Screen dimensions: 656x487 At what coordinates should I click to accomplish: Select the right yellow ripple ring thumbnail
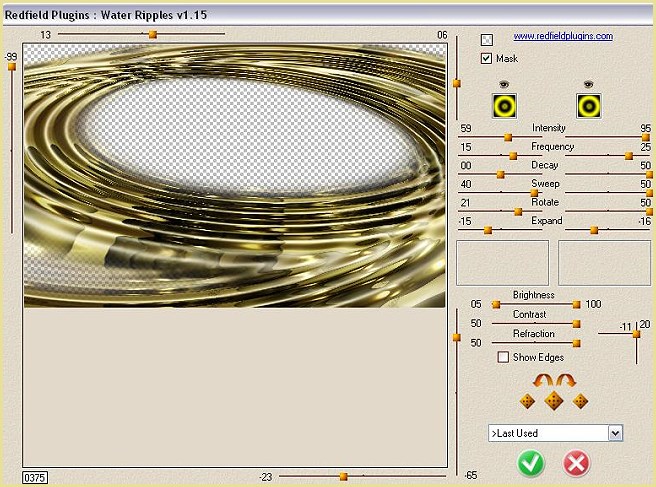click(x=588, y=105)
